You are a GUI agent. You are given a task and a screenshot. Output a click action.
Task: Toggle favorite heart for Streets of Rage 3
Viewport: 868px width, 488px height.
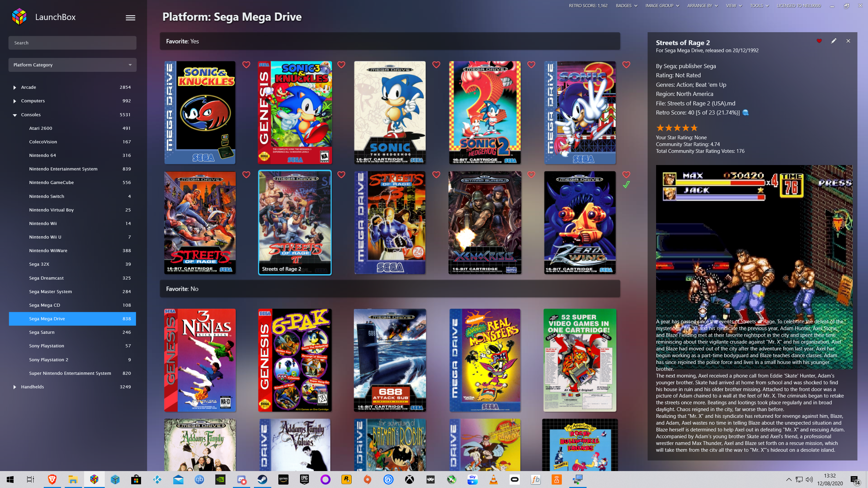pos(436,175)
